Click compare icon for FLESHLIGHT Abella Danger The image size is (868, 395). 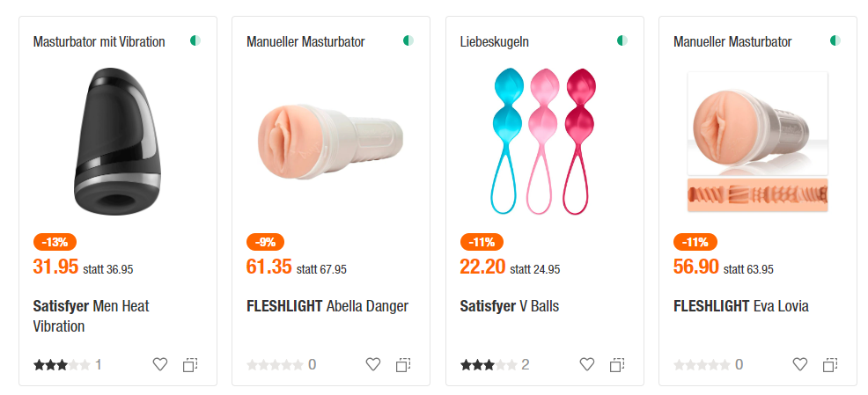coord(403,364)
